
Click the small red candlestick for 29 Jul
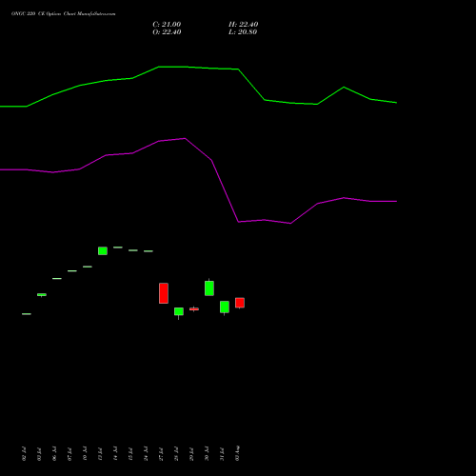194,308
